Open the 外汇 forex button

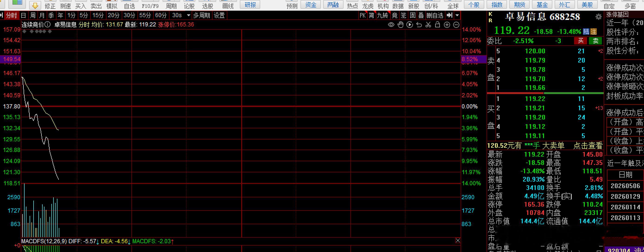click(x=565, y=4)
